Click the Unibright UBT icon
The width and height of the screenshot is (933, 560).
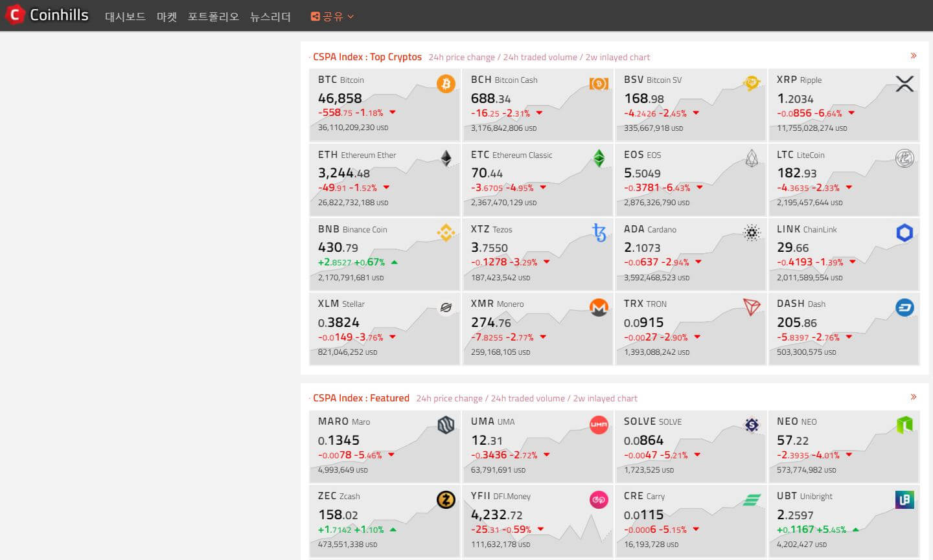click(x=904, y=499)
